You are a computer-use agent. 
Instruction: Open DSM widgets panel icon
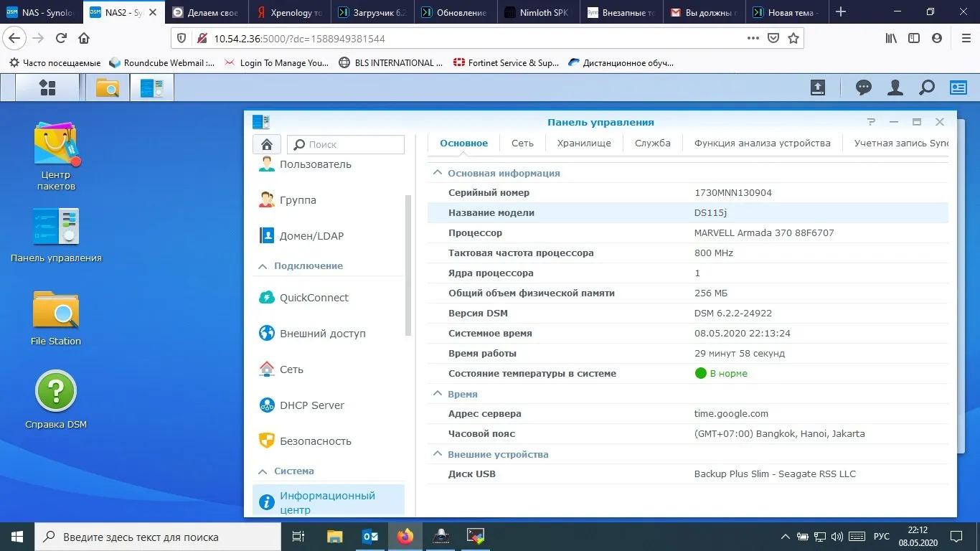tap(958, 88)
